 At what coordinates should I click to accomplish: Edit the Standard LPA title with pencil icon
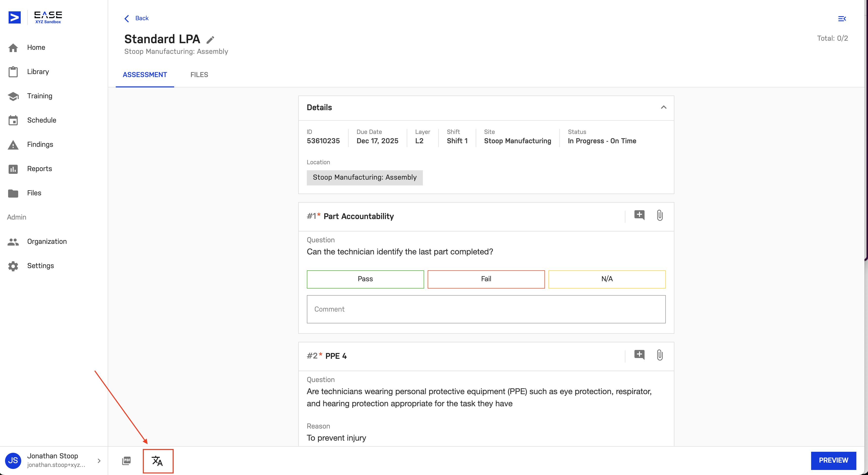[x=210, y=40]
